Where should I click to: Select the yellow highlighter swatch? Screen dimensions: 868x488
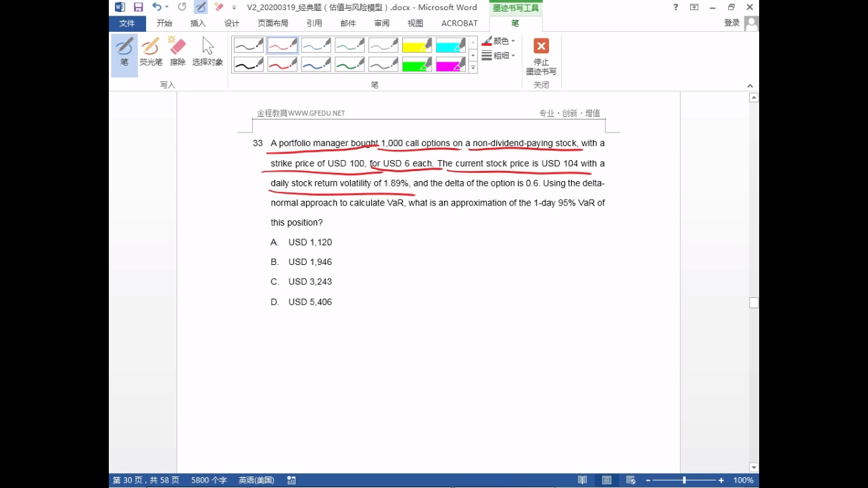coord(417,45)
